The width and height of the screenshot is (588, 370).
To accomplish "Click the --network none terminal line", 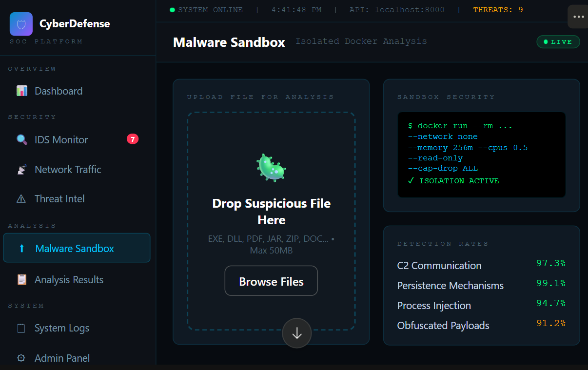I will point(443,137).
